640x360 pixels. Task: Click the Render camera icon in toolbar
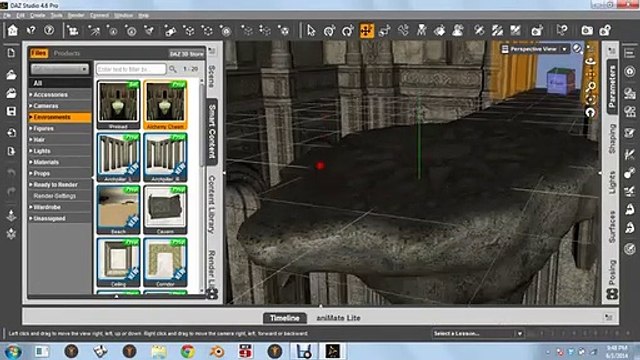coord(587,30)
